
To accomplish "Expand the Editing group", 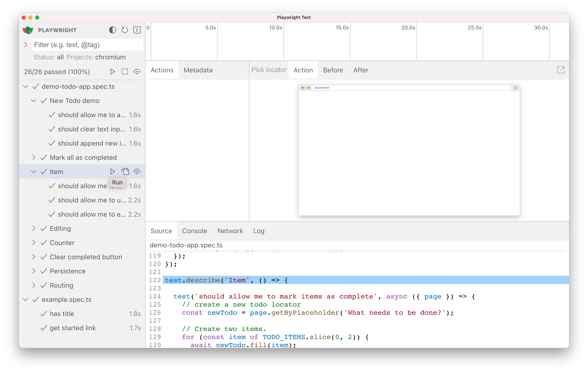I will click(34, 228).
